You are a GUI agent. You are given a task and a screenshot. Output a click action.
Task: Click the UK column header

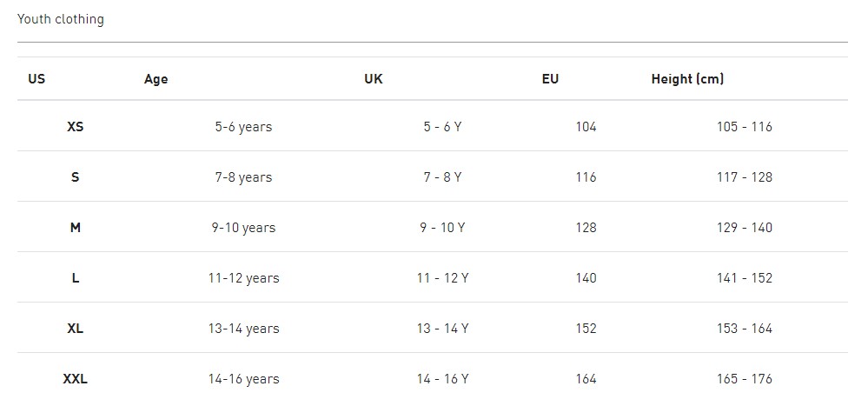click(x=373, y=79)
